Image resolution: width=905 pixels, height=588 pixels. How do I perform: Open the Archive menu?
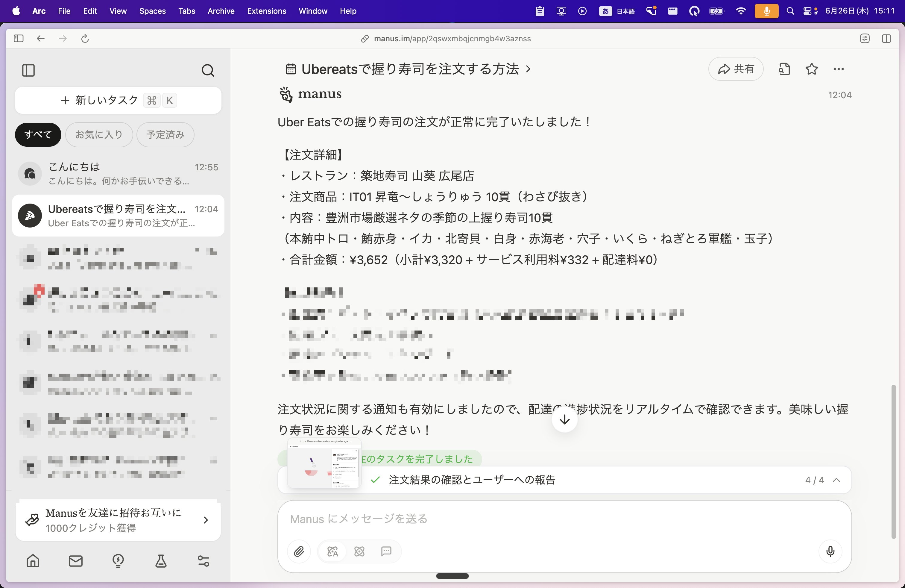221,11
